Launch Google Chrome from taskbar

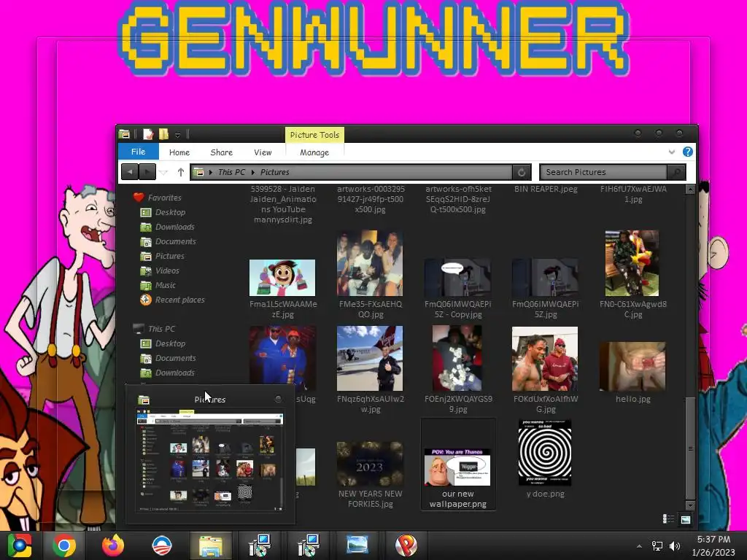[64, 545]
